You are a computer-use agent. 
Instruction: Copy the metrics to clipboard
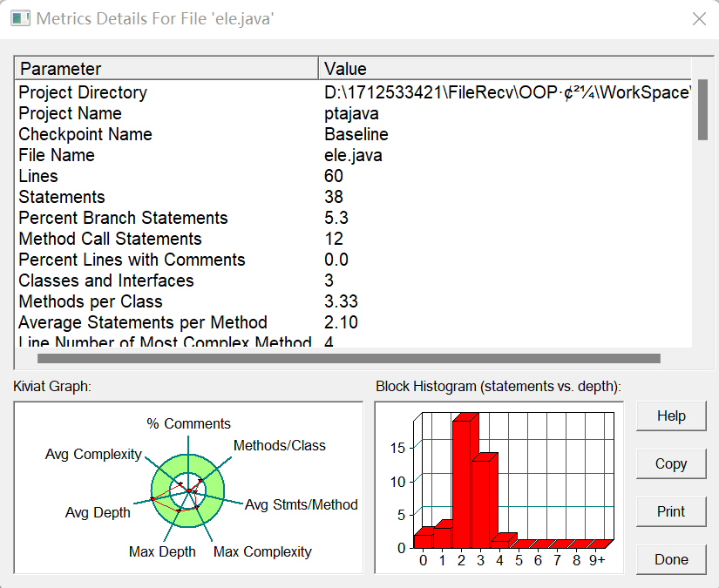pyautogui.click(x=671, y=463)
